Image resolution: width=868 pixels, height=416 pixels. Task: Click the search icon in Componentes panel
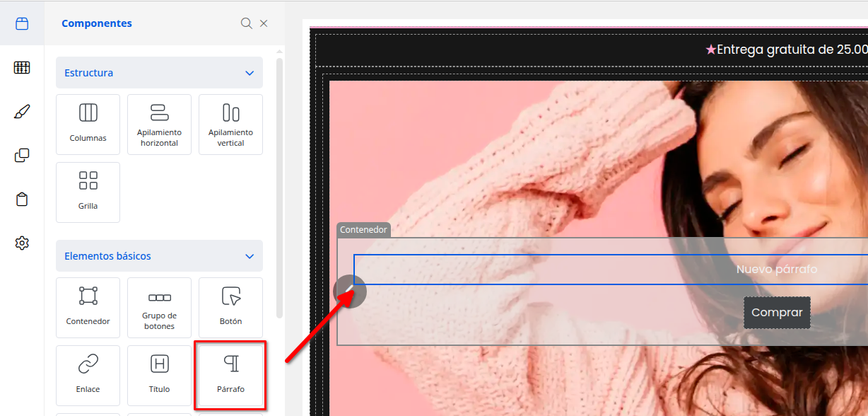[x=246, y=23]
